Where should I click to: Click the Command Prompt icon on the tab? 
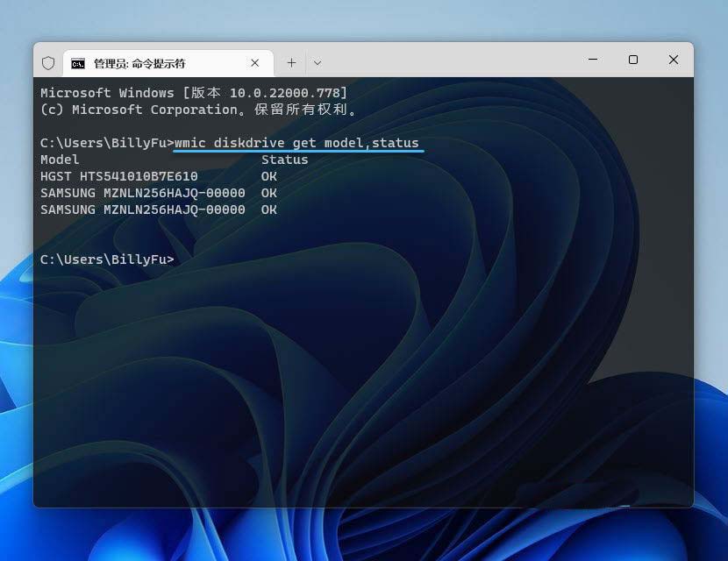78,63
